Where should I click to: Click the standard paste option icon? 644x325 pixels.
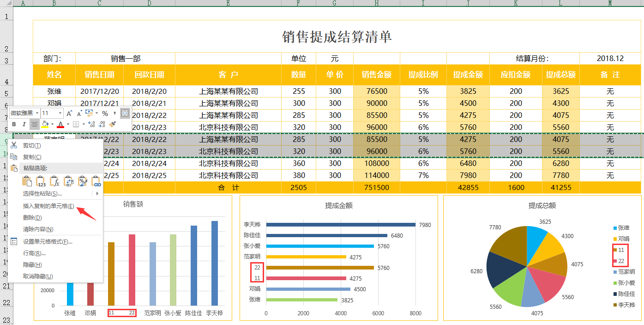point(27,181)
